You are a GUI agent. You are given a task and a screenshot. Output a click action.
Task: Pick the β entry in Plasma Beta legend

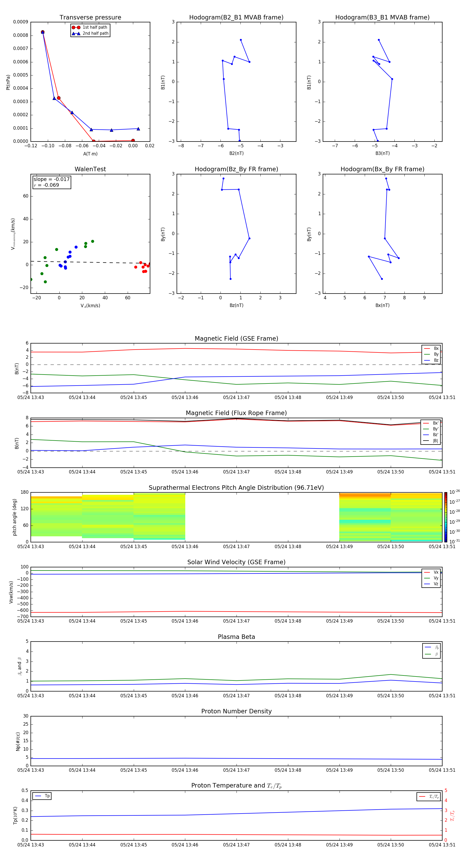tap(431, 654)
